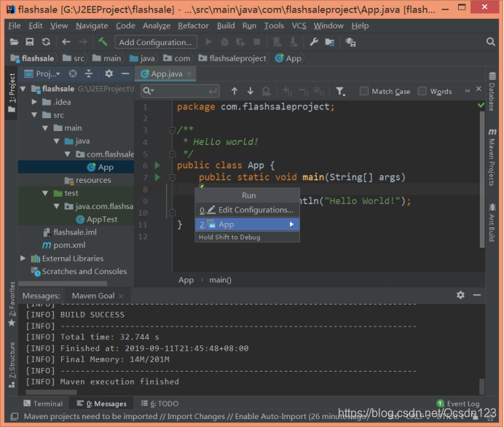504x427 pixels.
Task: Collapse the src folder
Action: (x=34, y=115)
